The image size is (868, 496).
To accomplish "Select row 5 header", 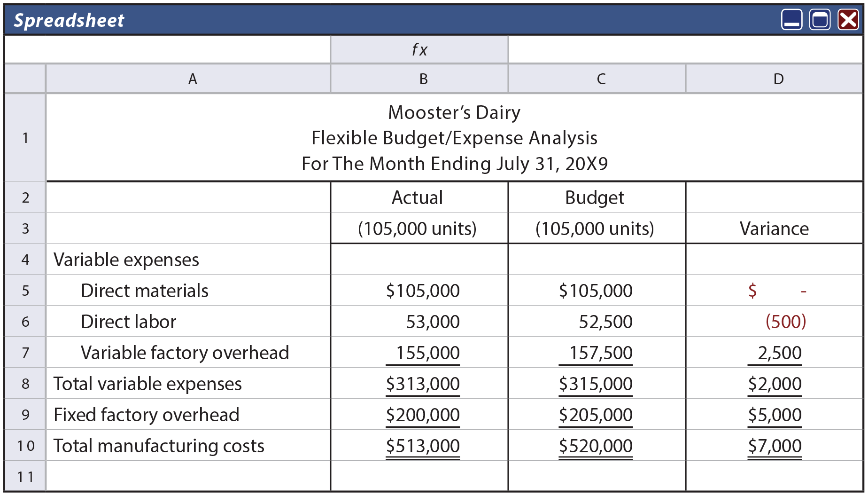I will pyautogui.click(x=25, y=291).
